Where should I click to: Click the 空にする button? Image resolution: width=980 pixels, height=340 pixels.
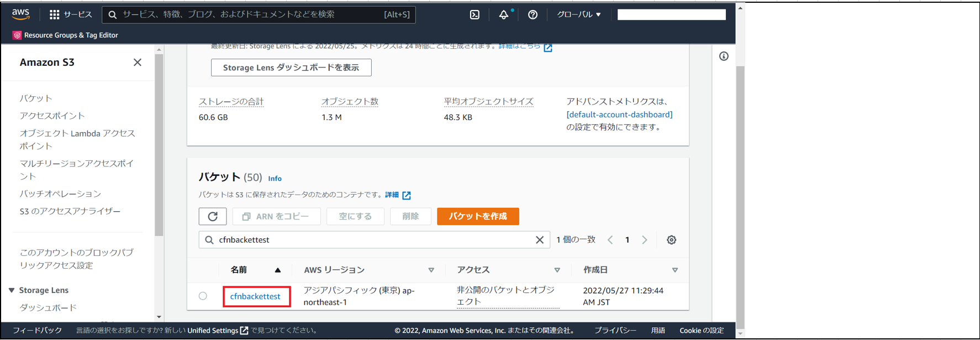click(x=355, y=216)
